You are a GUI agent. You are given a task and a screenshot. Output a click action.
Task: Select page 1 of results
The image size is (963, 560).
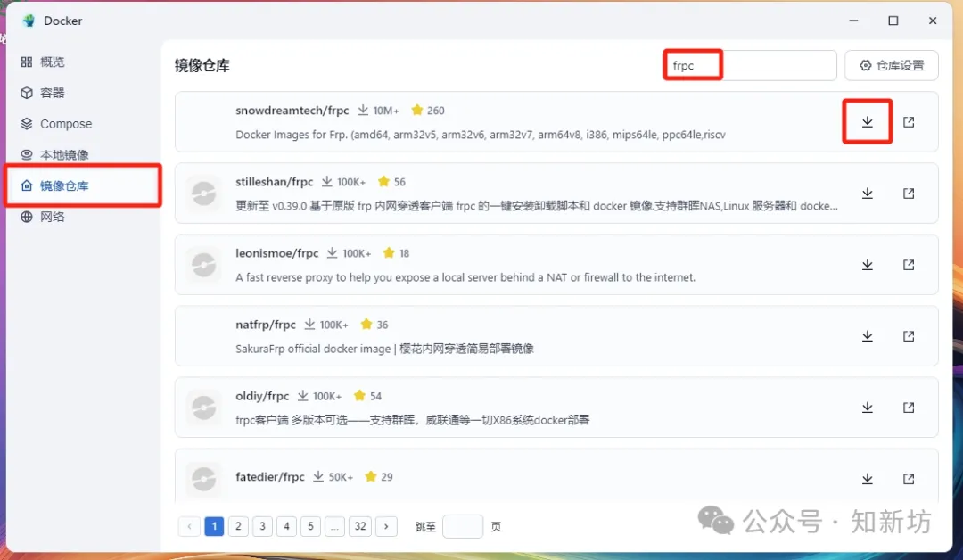214,526
